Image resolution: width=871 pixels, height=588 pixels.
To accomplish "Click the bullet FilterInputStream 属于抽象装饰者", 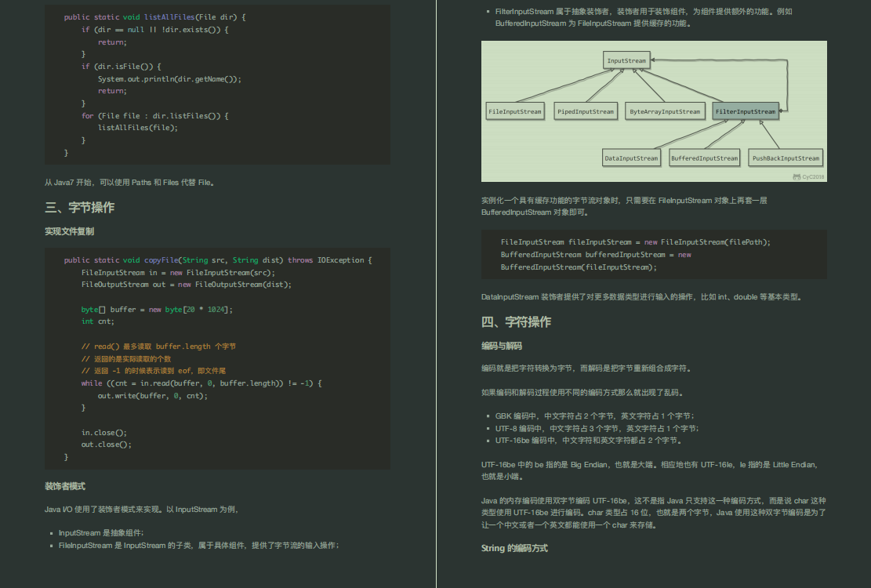I will [644, 17].
